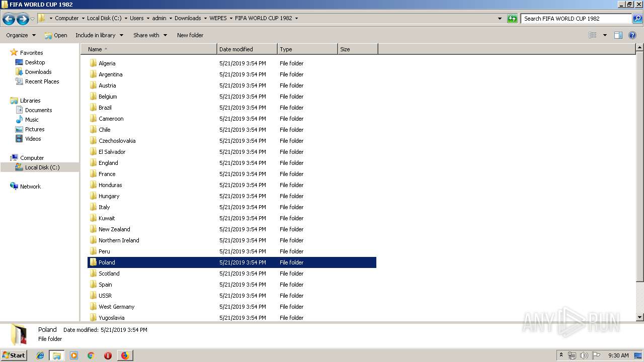Click the Favorites star icon
This screenshot has width=644, height=362.
[14, 52]
